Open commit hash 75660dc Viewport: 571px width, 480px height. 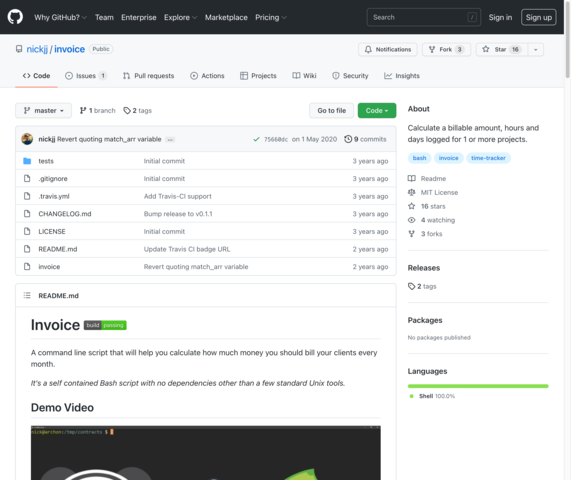coord(276,139)
